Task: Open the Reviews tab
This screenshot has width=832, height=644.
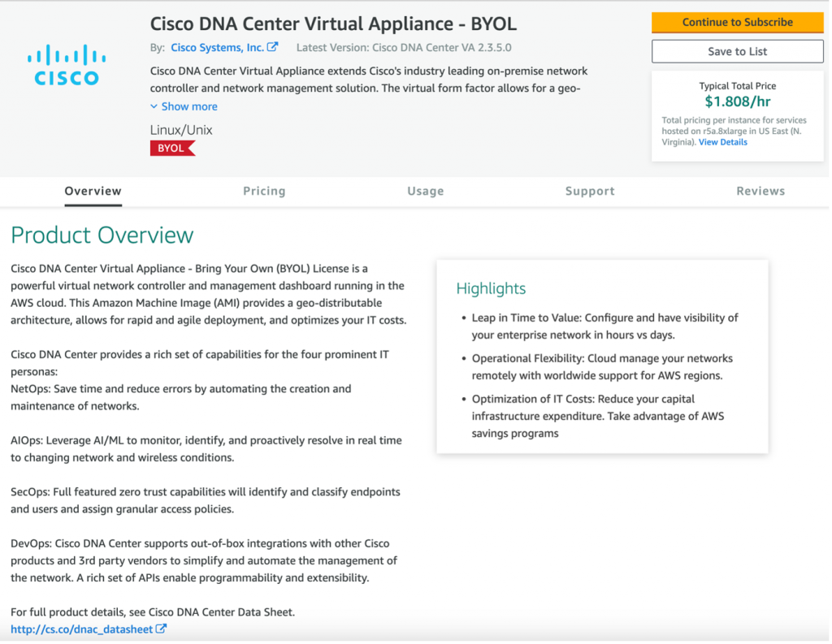Action: [760, 191]
